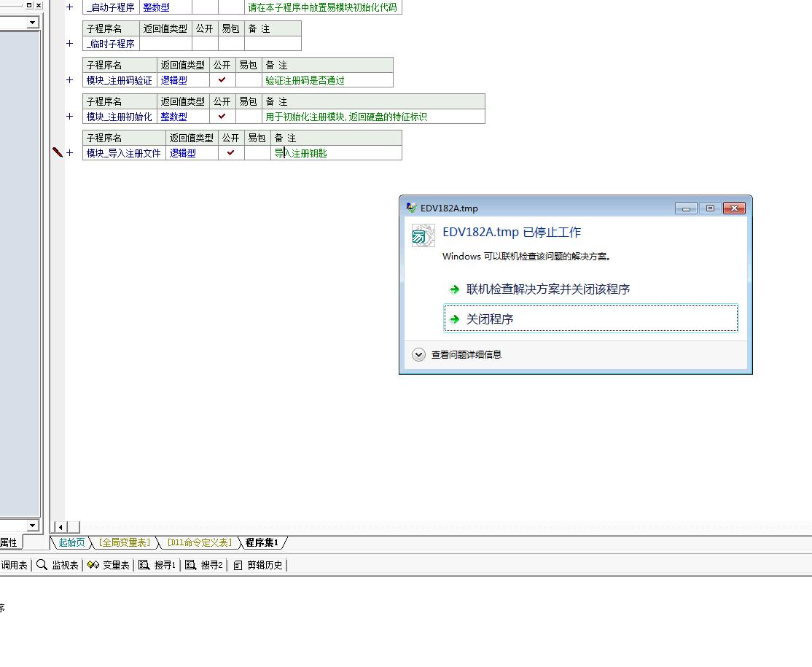The width and height of the screenshot is (812, 667).
Task: Click the 剪辑历史 clipboard icon
Action: click(x=238, y=565)
